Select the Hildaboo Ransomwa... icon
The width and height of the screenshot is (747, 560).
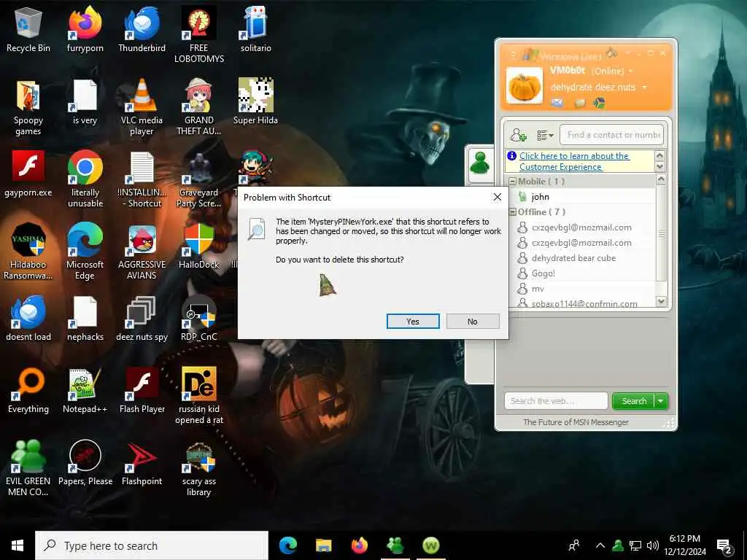coord(28,252)
